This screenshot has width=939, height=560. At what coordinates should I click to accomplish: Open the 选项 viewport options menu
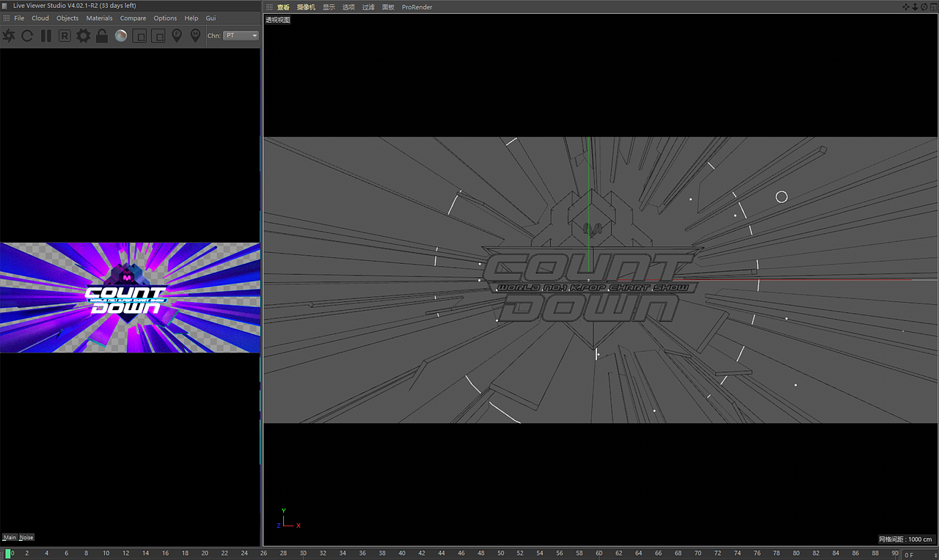(x=348, y=7)
